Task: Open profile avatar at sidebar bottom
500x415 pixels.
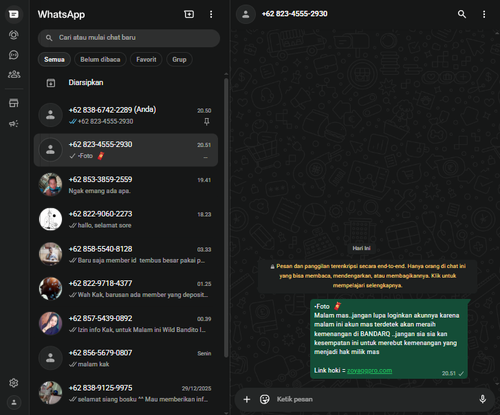Action: [x=14, y=402]
